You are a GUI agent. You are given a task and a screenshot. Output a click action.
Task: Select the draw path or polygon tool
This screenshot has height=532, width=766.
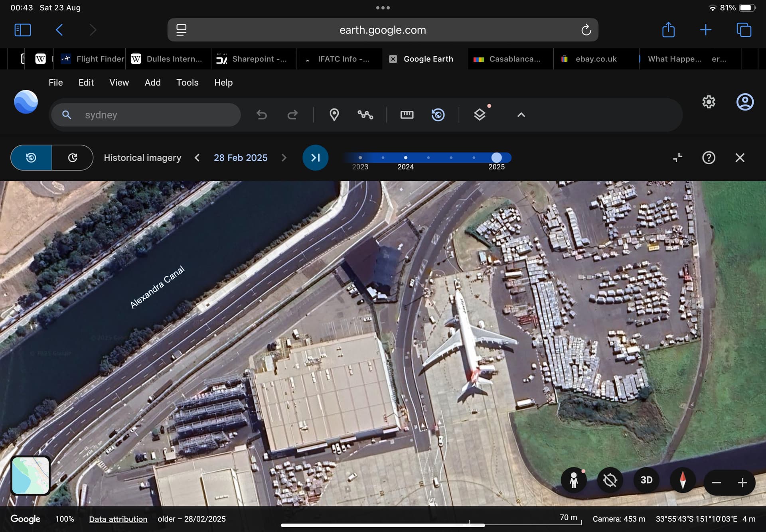365,115
